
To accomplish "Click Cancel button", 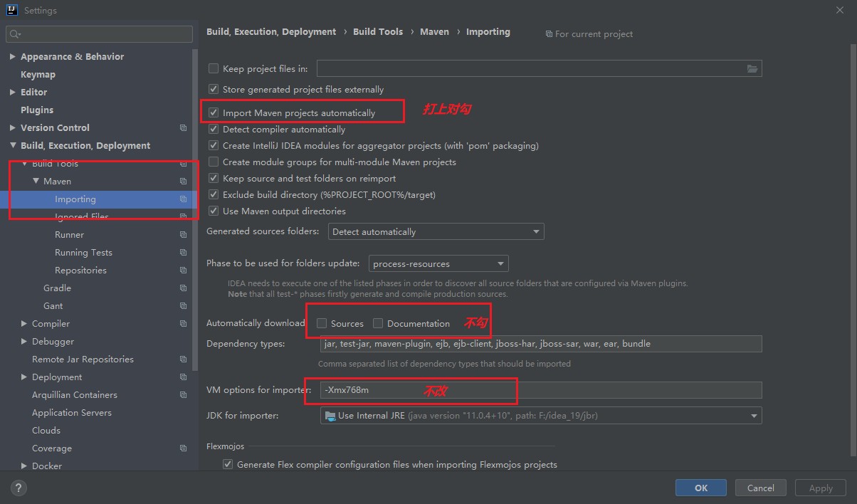I will tap(760, 488).
